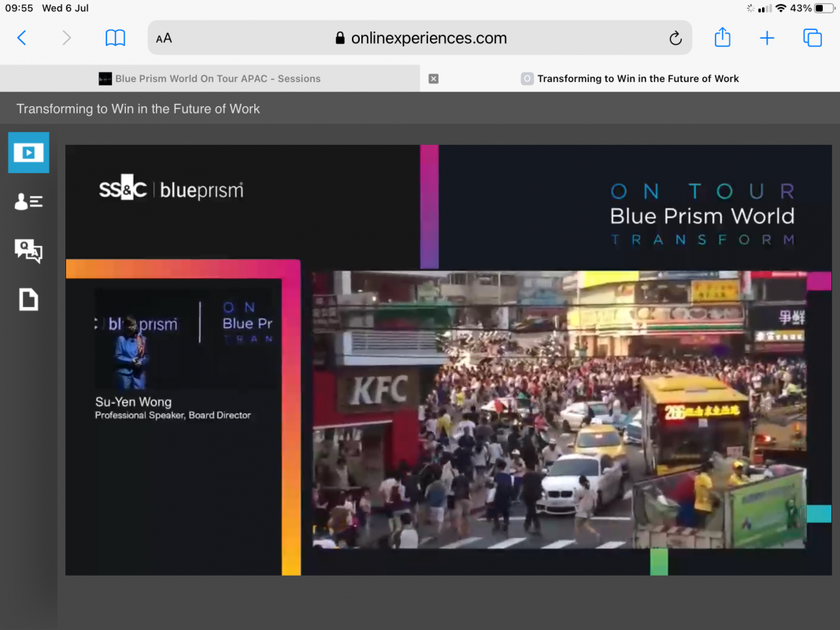Tap the battery status indicator
840x630 pixels.
tap(824, 8)
